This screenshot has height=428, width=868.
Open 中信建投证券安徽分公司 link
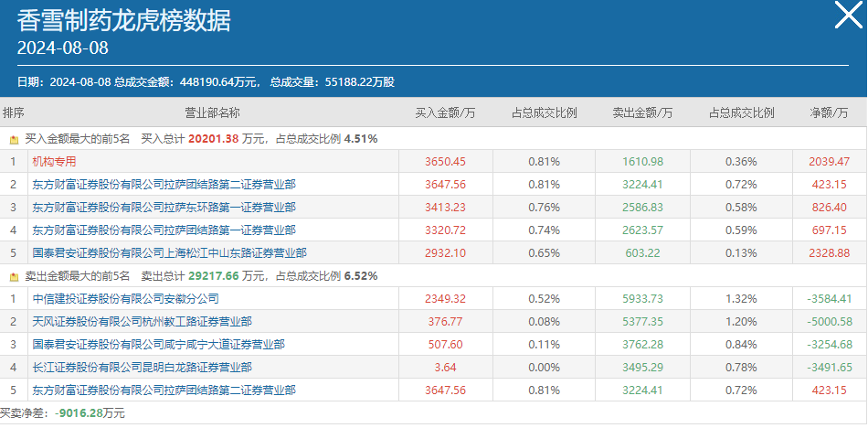[126, 299]
